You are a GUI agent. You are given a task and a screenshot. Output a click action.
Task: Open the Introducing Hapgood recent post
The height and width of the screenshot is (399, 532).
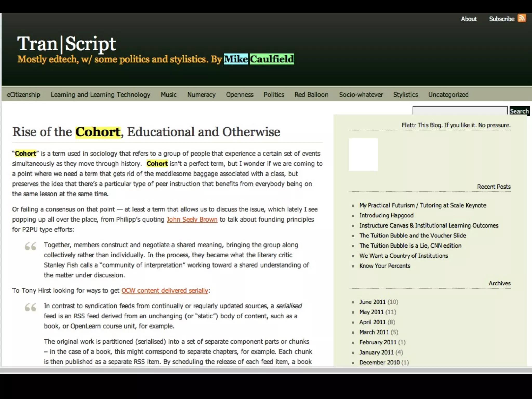click(x=386, y=215)
